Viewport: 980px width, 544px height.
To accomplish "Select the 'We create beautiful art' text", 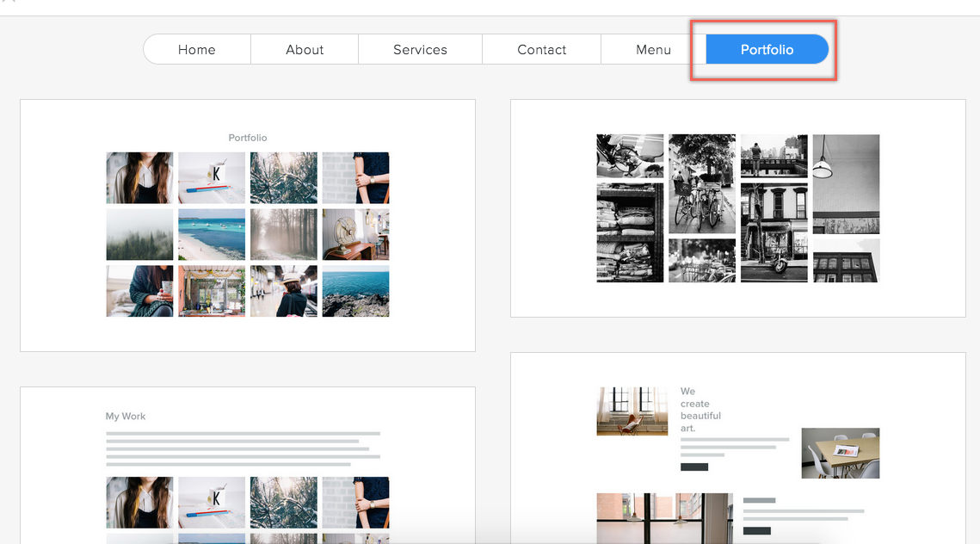I will click(700, 410).
